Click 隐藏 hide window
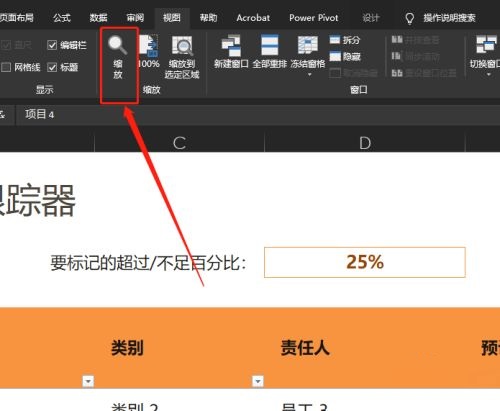 pyautogui.click(x=345, y=57)
